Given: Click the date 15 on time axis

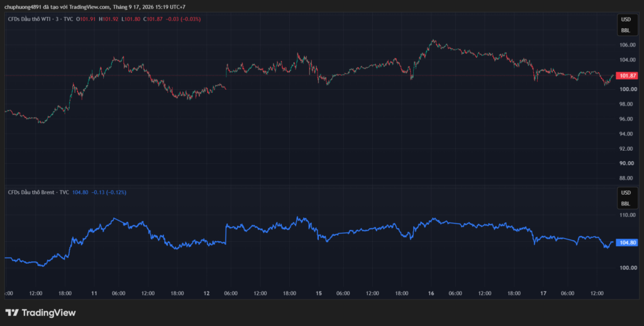Looking at the screenshot, I should point(318,293).
